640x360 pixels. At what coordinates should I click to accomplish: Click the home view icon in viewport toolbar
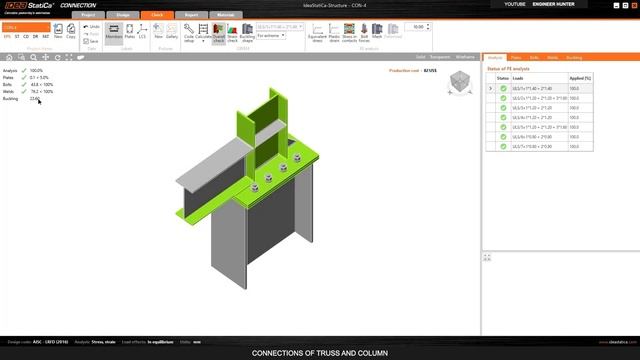pyautogui.click(x=9, y=58)
